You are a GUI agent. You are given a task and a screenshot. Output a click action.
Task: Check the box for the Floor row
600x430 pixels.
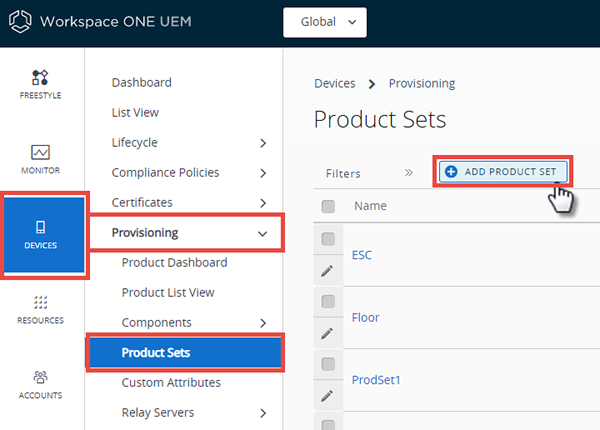[x=328, y=301]
